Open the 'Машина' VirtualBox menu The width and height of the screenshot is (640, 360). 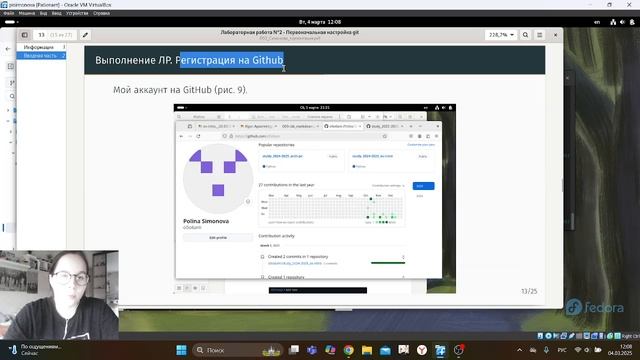(x=27, y=13)
